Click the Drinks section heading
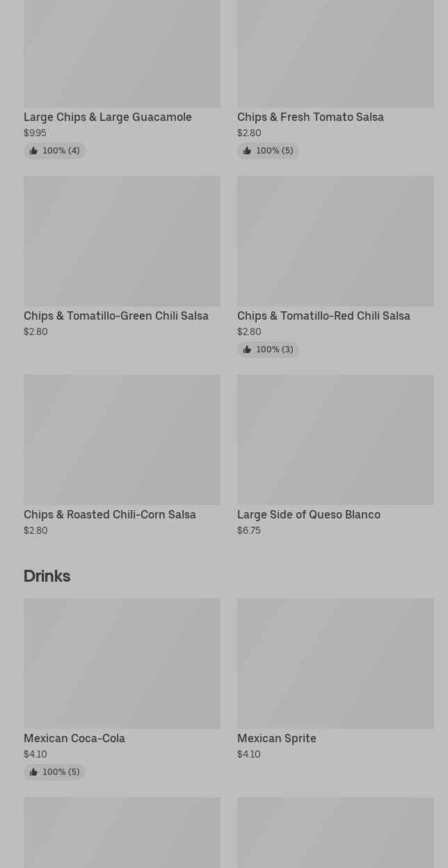 tap(47, 576)
